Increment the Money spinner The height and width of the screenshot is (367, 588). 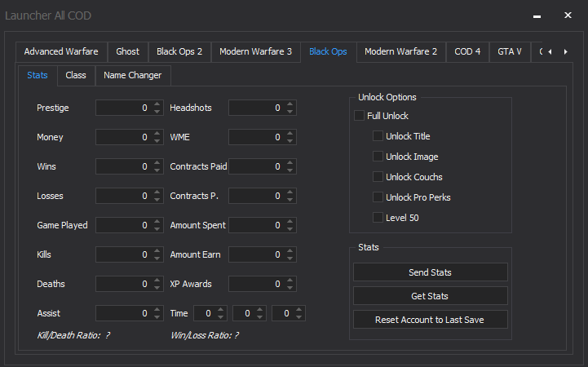[x=157, y=133]
